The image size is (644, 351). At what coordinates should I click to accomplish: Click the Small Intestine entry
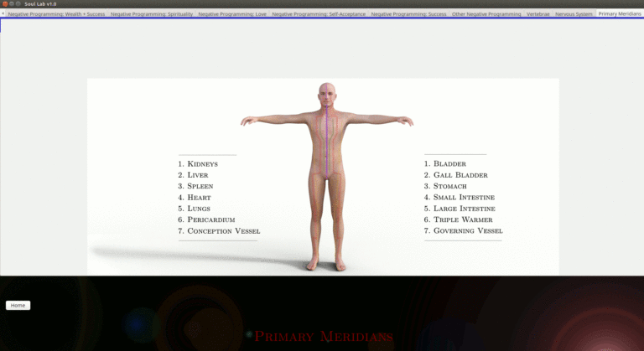(x=460, y=198)
